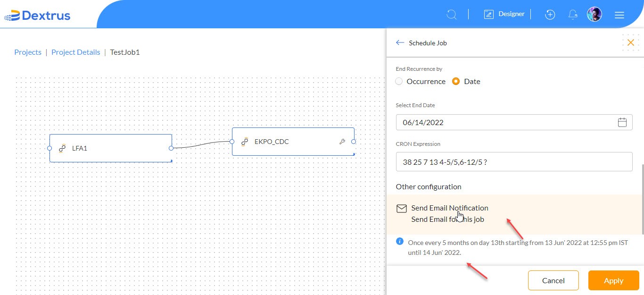The image size is (644, 295).
Task: Select the EKPO_CDC node
Action: [x=293, y=142]
